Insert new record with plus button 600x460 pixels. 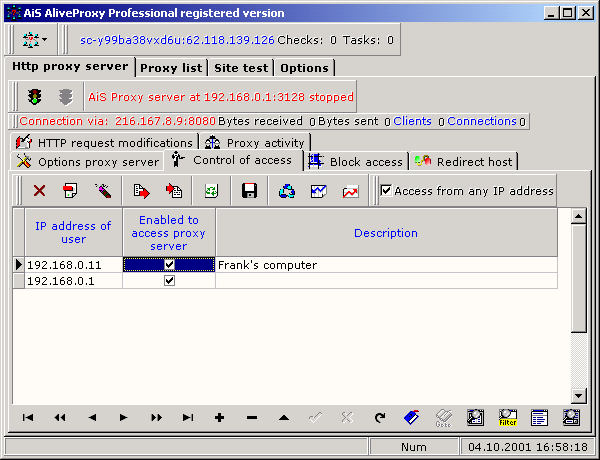tap(220, 417)
